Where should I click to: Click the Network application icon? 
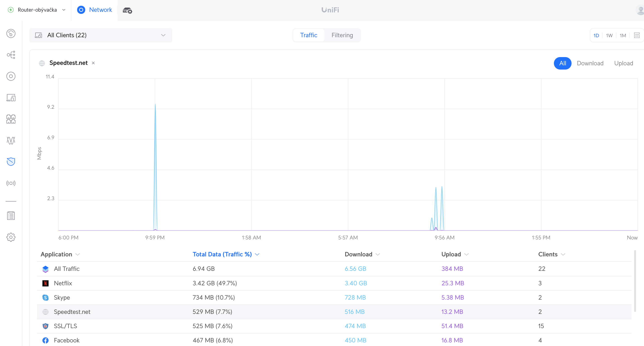click(x=81, y=10)
